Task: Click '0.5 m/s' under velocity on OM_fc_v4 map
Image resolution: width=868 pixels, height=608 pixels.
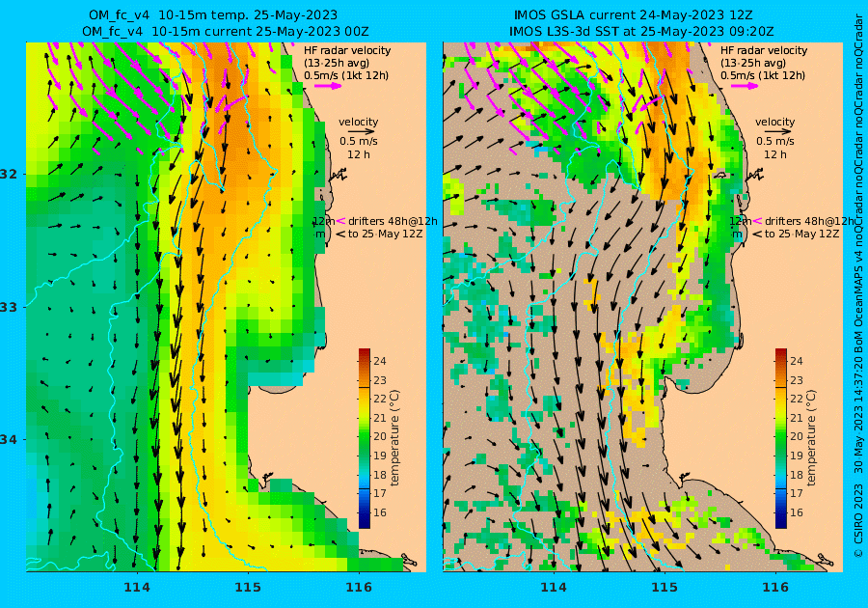Action: pos(358,141)
